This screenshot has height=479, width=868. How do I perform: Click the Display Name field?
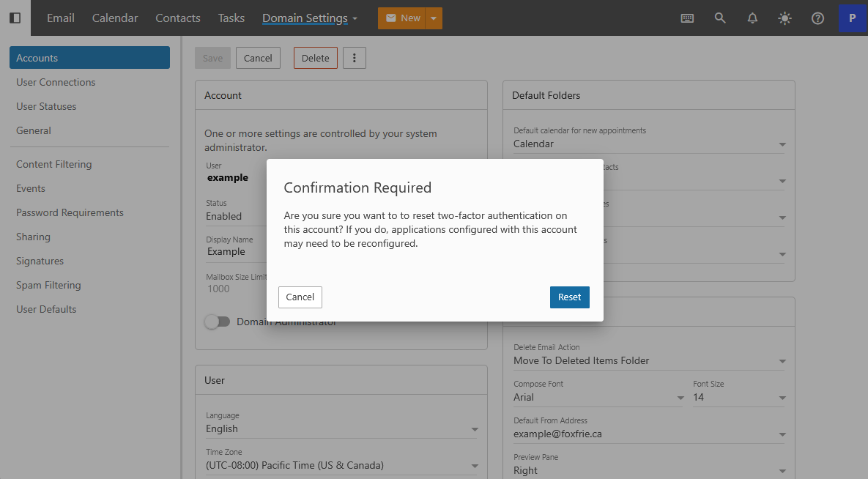[234, 251]
